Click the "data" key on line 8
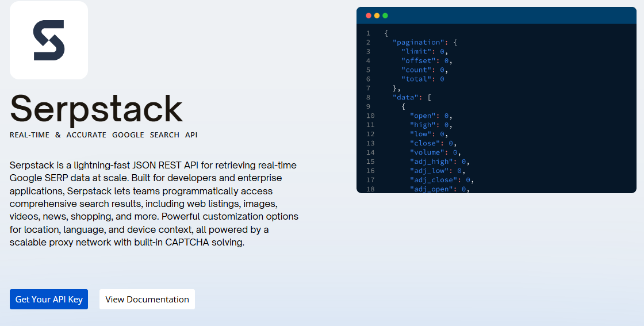 (406, 97)
